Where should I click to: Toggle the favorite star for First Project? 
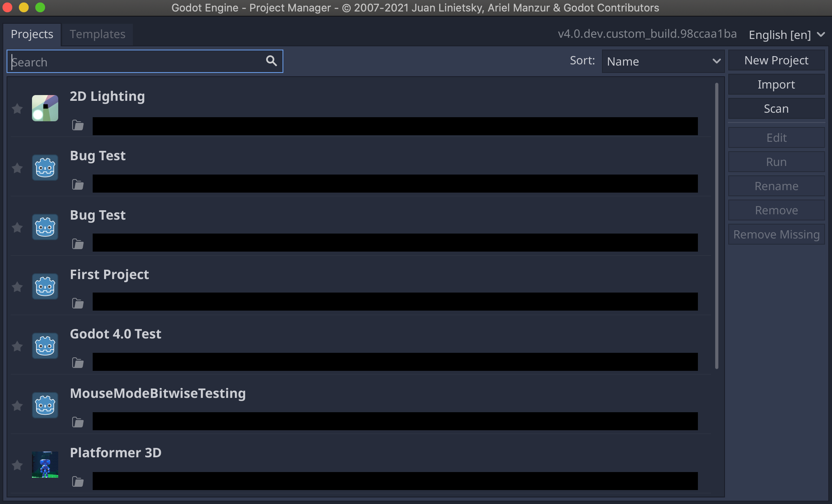pos(17,287)
